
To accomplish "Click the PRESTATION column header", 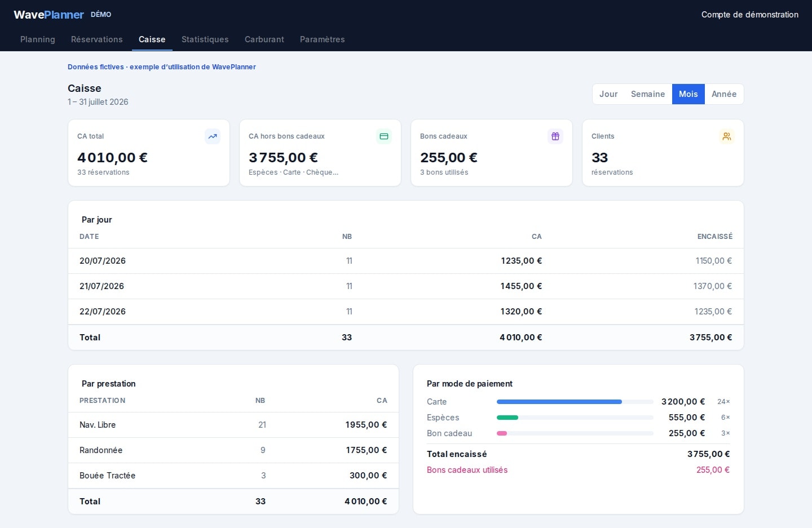I will coord(103,401).
